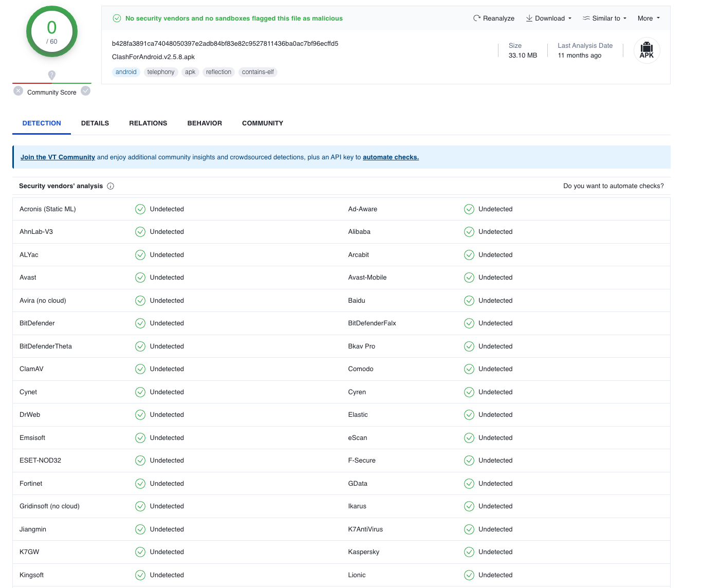The width and height of the screenshot is (703, 588).
Task: Click the Arcabit undetected check icon
Action: pyautogui.click(x=469, y=255)
